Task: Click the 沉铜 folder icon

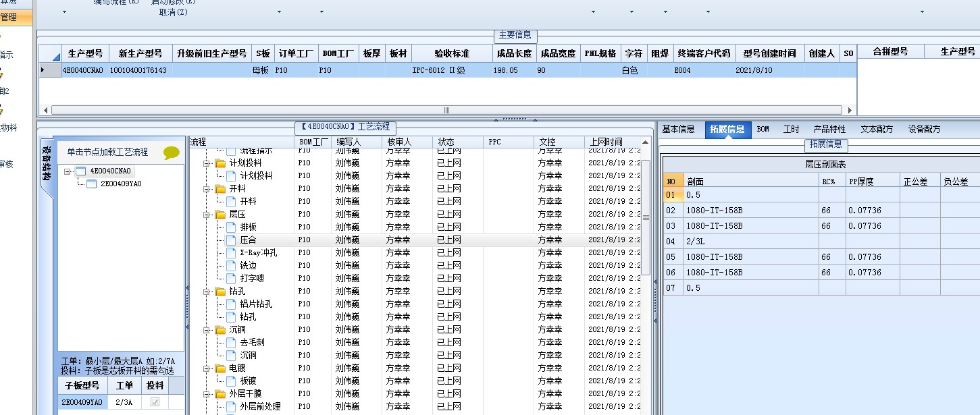Action: tap(220, 330)
